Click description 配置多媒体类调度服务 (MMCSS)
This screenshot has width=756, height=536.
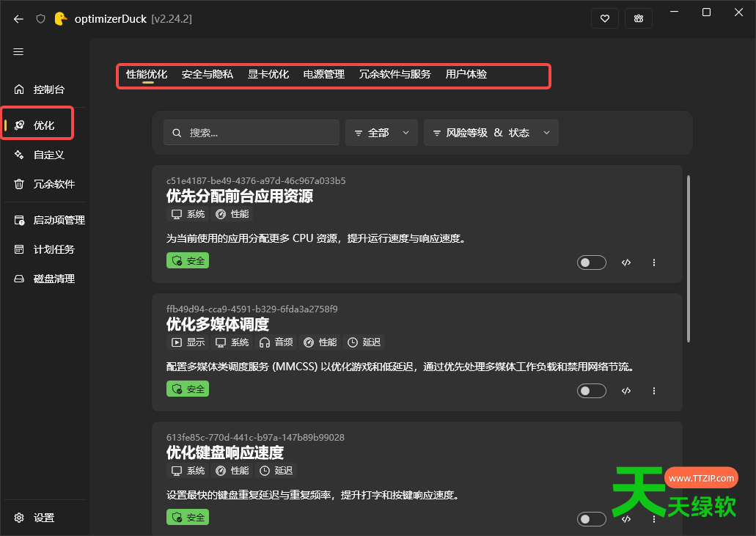pos(400,367)
